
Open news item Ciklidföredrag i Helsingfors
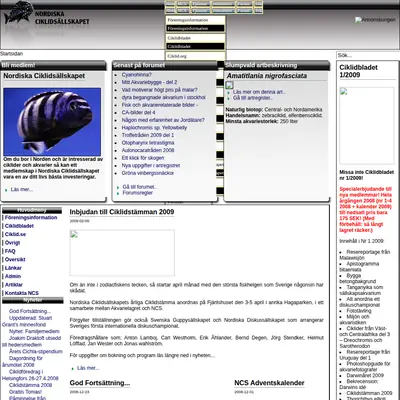point(30,375)
